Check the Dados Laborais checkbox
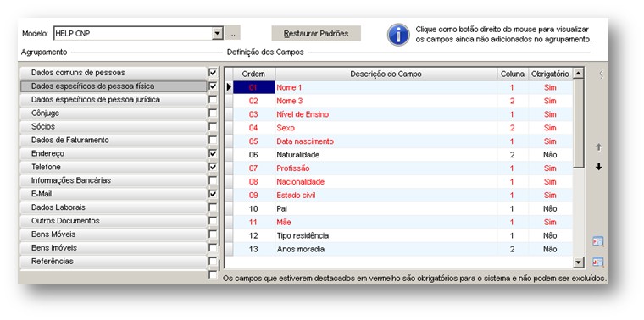The height and width of the screenshot is (320, 644). click(213, 207)
